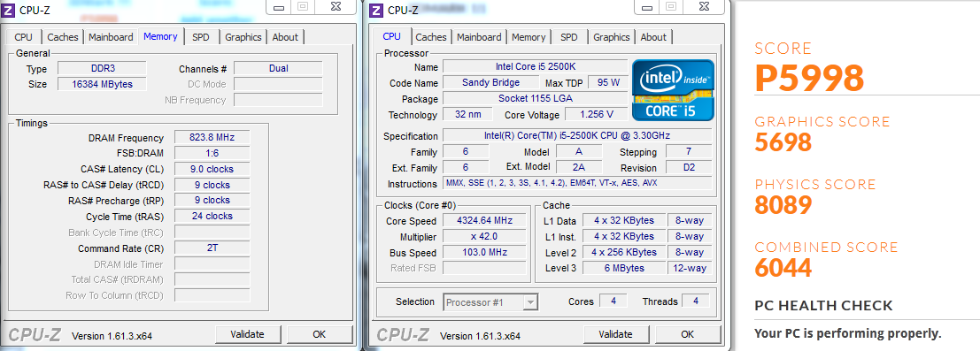Click Code Name field Sandy Bridge
Screen dimensions: 980x351
[x=490, y=82]
